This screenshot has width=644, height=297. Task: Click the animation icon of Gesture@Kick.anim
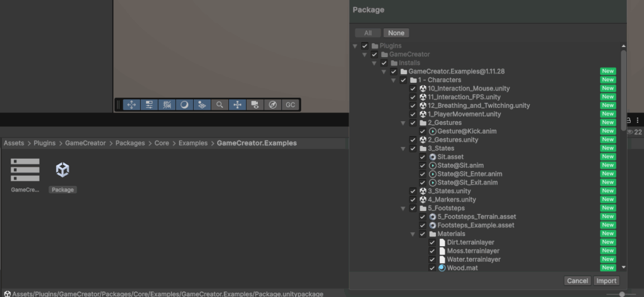pyautogui.click(x=433, y=131)
